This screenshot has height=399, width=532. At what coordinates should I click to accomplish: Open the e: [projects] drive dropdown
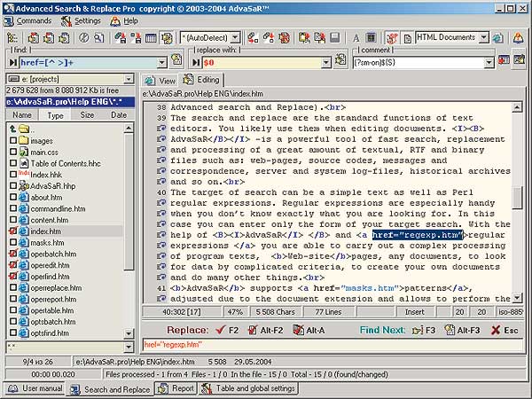coord(129,79)
